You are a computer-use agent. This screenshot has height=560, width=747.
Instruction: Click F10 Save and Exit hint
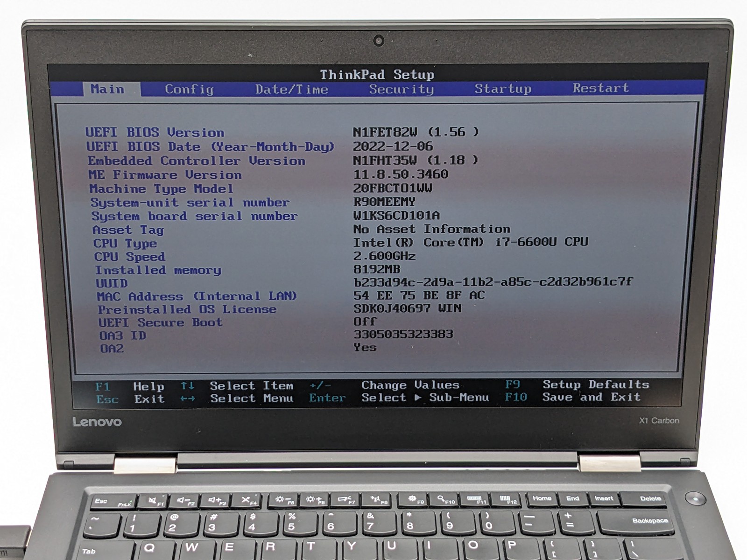coord(572,397)
